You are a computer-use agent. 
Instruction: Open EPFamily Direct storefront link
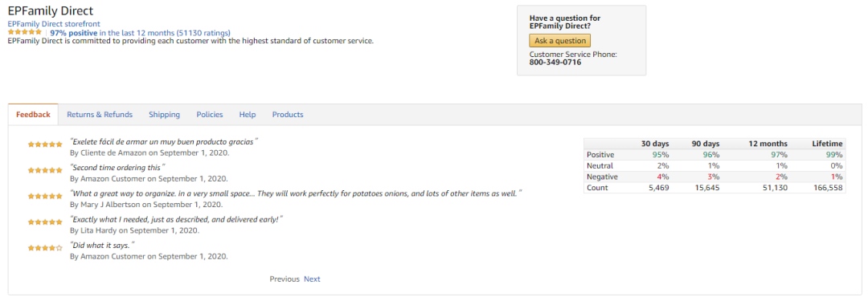[x=54, y=24]
